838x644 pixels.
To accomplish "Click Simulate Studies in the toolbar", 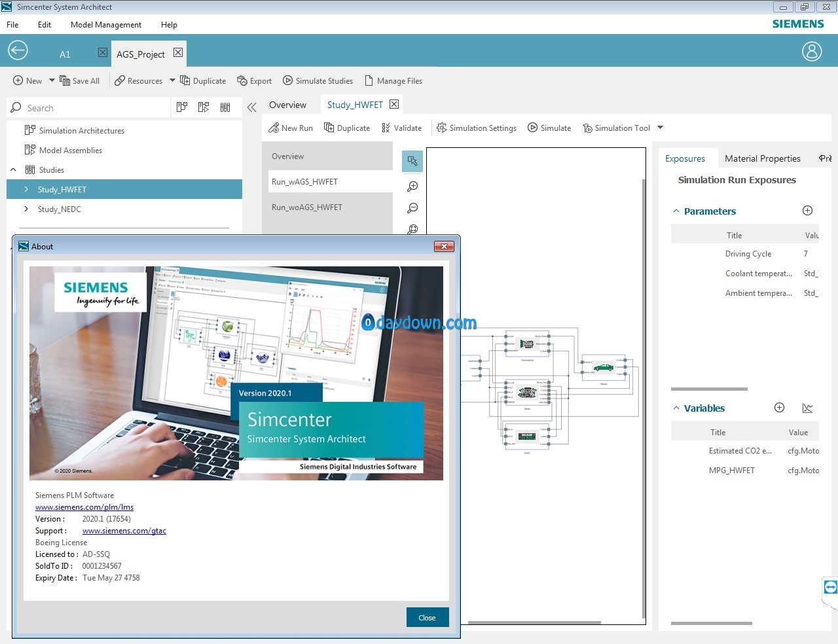I will [318, 80].
